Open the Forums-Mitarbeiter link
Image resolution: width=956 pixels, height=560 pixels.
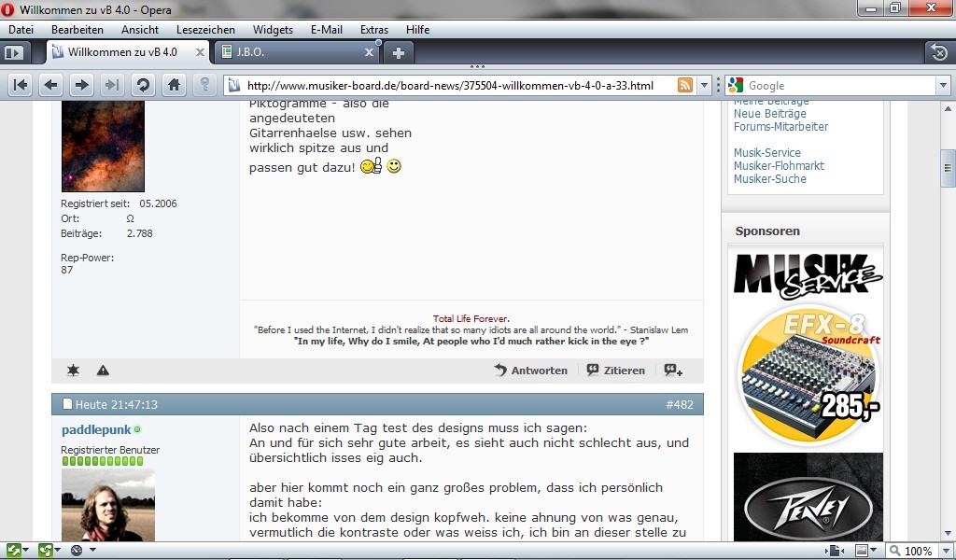pyautogui.click(x=780, y=127)
